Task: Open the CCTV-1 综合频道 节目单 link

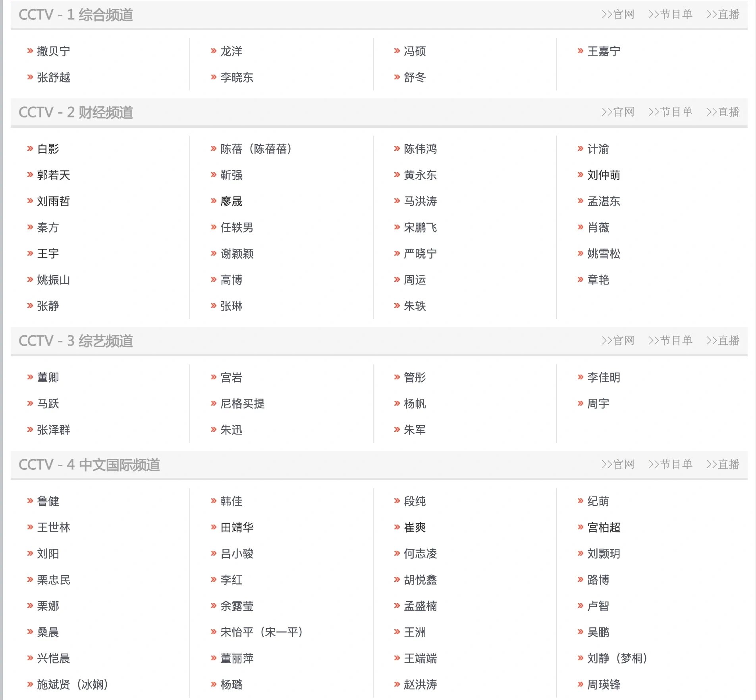Action: point(670,15)
